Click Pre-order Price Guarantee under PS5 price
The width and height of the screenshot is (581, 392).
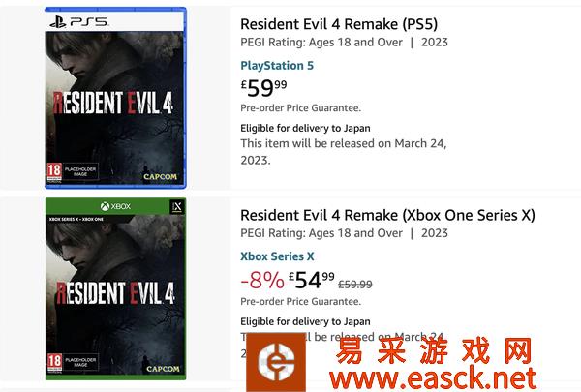click(x=300, y=108)
